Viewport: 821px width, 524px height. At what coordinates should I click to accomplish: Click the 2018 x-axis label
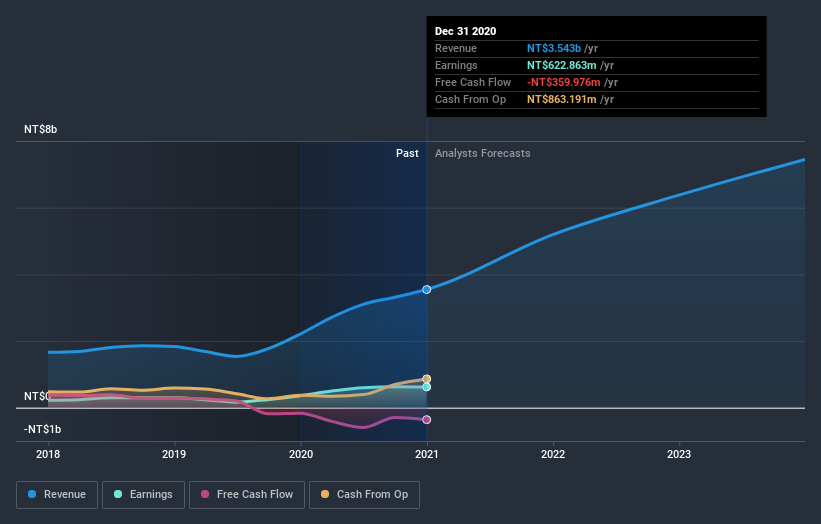[48, 454]
